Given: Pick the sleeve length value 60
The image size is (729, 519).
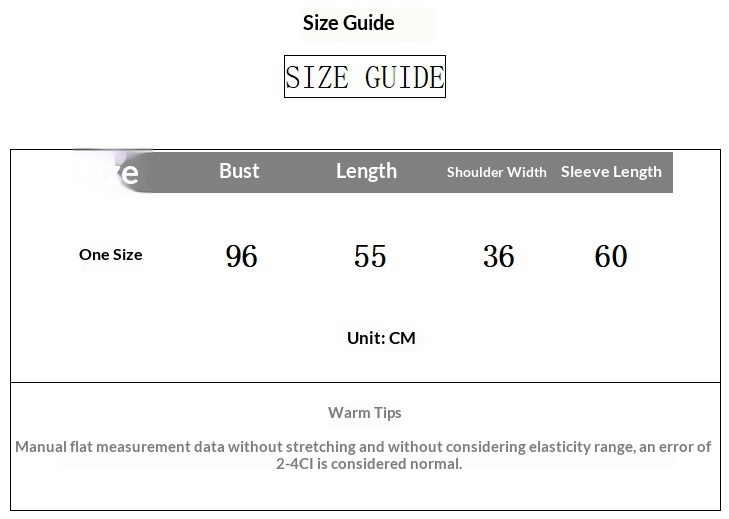Looking at the screenshot, I should [x=611, y=257].
